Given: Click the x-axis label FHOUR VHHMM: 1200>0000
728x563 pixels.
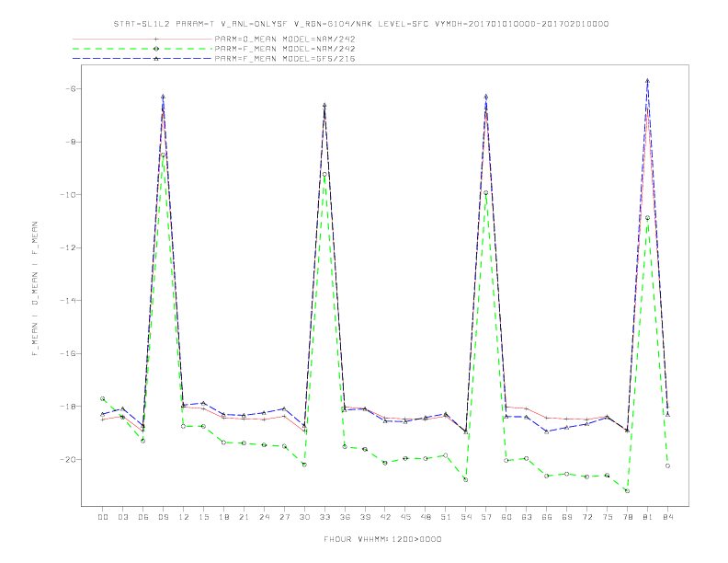Looking at the screenshot, I should point(382,539).
